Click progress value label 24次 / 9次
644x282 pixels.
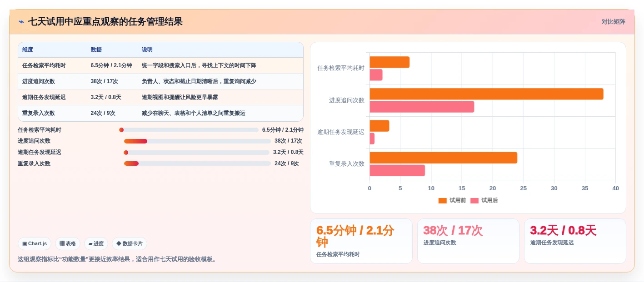pyautogui.click(x=287, y=163)
